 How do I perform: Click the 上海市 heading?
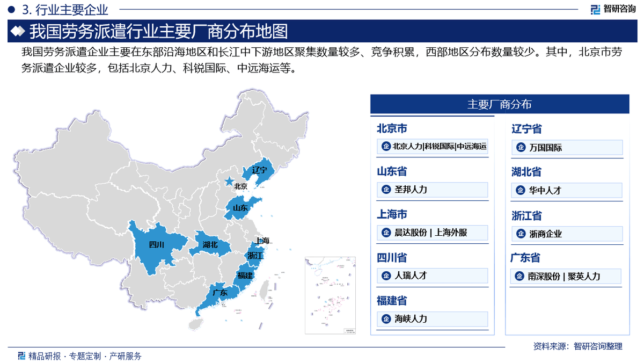pos(391,215)
